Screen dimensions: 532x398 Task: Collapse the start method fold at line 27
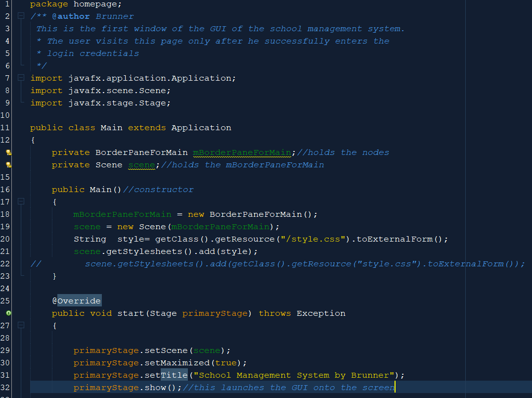coord(21,325)
